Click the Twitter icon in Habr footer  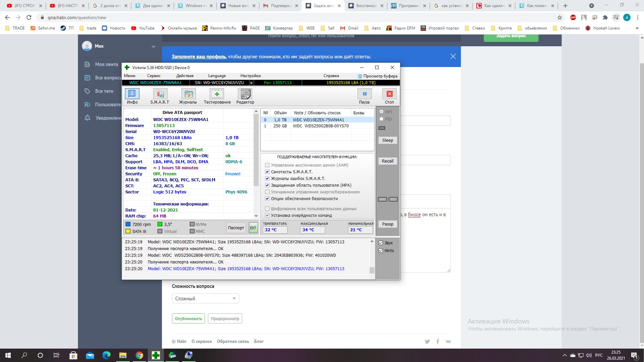(427, 342)
